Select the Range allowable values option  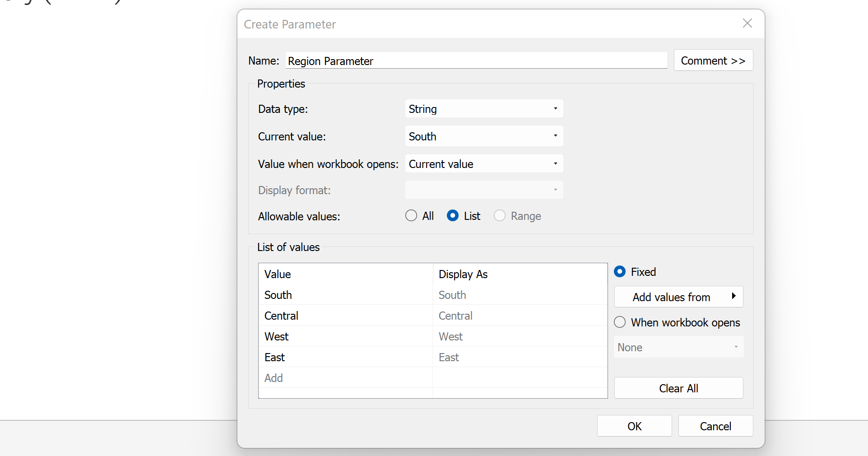point(500,216)
